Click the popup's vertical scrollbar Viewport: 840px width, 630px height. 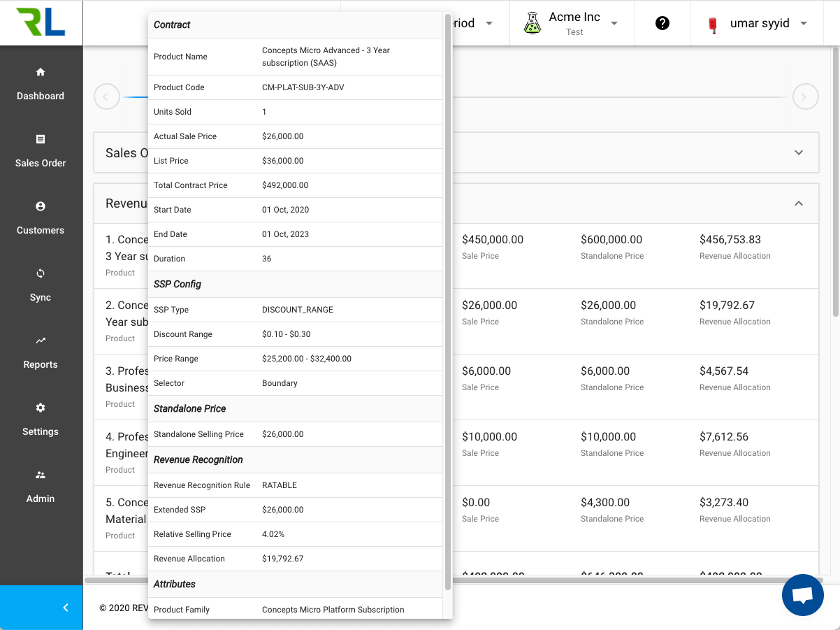coord(448,301)
